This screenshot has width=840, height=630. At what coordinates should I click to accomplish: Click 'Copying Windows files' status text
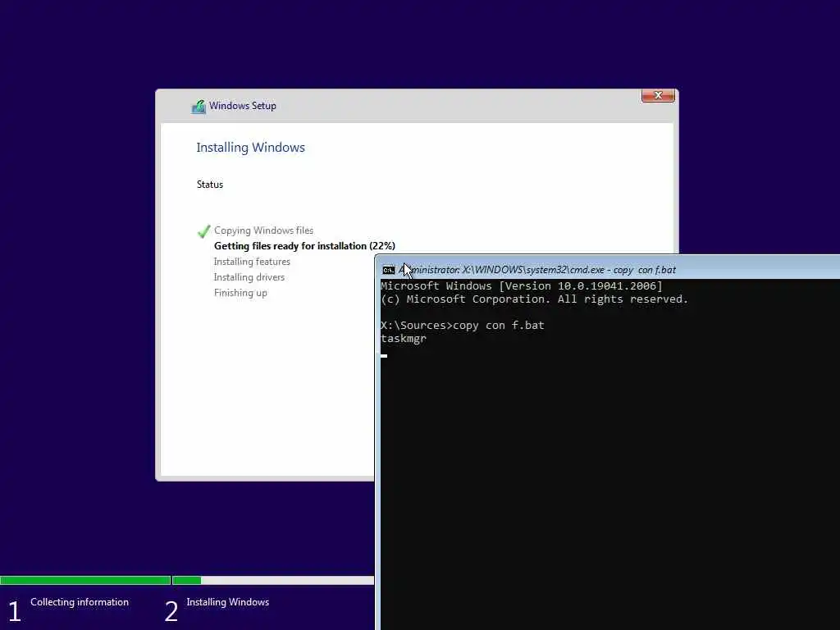[263, 231]
